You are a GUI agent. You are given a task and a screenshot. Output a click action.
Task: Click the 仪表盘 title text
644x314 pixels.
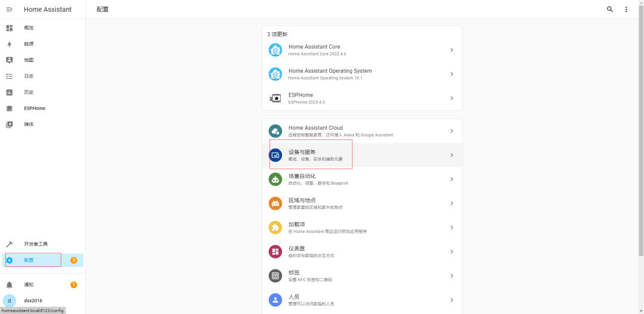click(x=296, y=248)
